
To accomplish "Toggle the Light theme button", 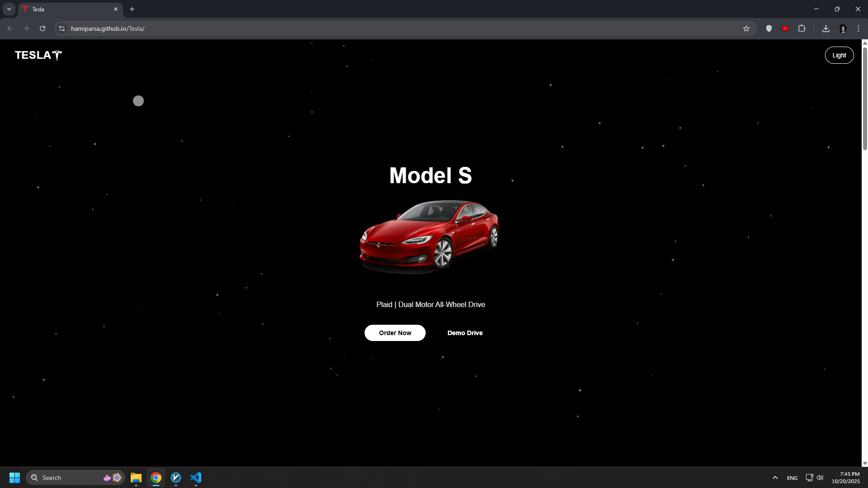I will pyautogui.click(x=839, y=55).
